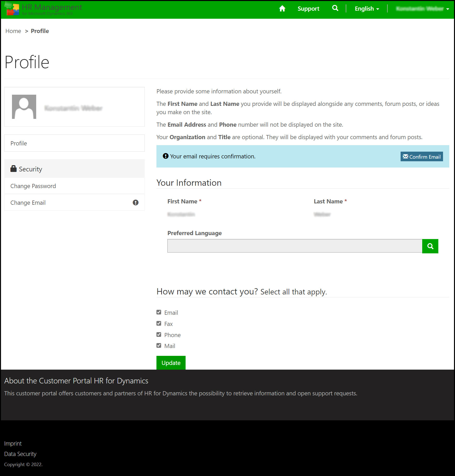
Task: Open the user account dropdown menu
Action: click(x=422, y=9)
